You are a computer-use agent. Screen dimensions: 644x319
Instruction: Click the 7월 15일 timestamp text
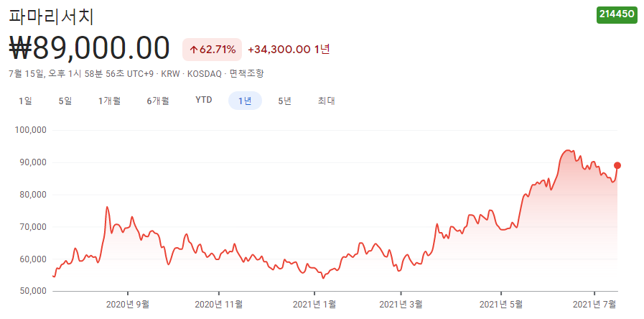[x=80, y=74]
